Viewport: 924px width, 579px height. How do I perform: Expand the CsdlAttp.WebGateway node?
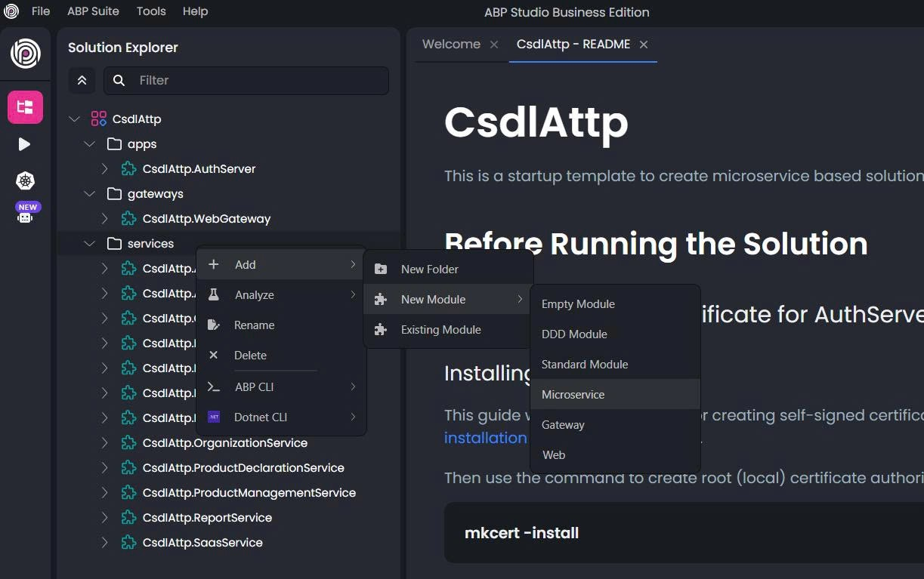pyautogui.click(x=105, y=218)
